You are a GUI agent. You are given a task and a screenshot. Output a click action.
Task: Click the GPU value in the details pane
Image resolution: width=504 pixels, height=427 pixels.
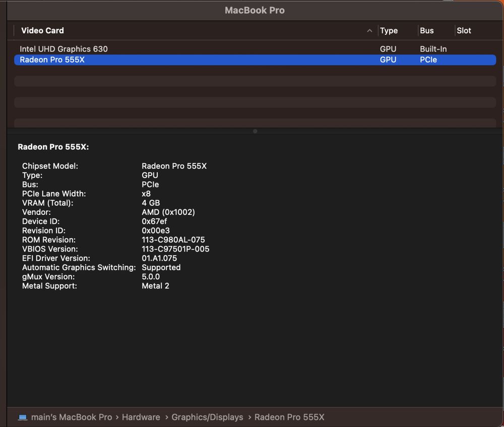click(150, 175)
